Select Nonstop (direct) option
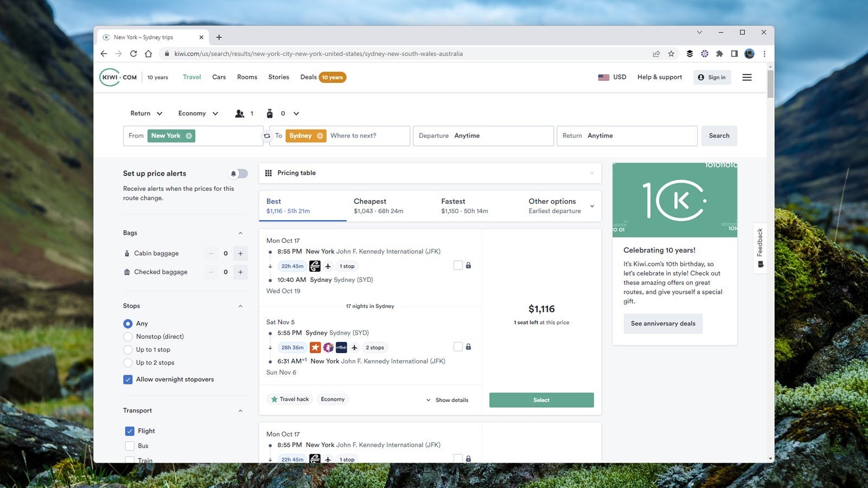868x488 pixels. [127, 337]
